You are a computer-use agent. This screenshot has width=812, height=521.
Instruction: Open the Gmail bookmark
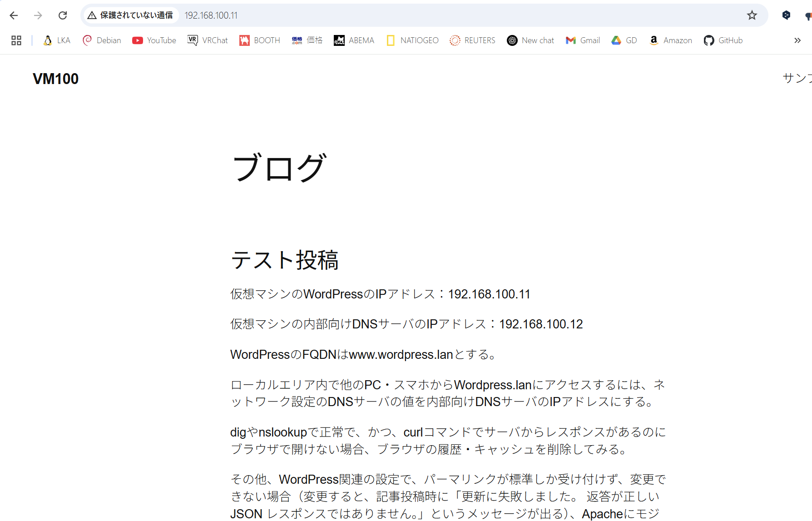point(583,40)
